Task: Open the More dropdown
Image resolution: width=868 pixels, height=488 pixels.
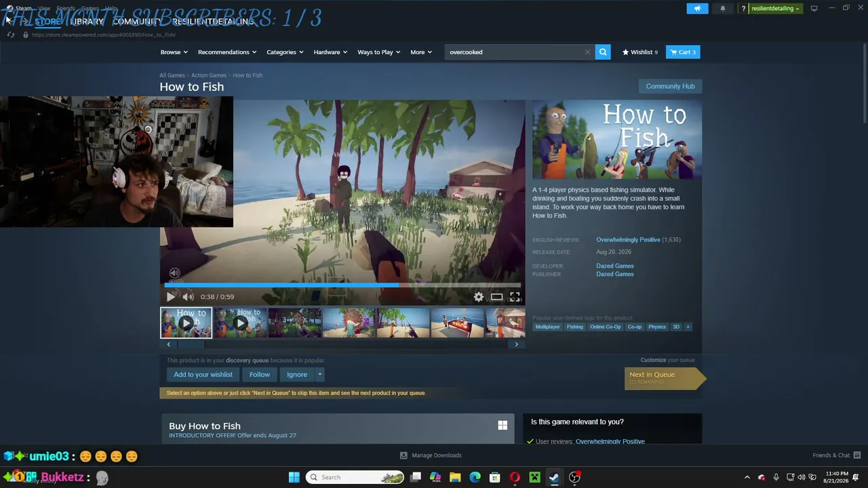Action: pos(421,52)
